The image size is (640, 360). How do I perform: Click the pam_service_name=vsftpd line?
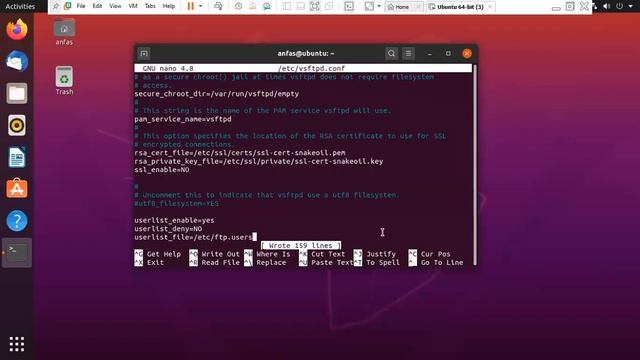point(183,119)
